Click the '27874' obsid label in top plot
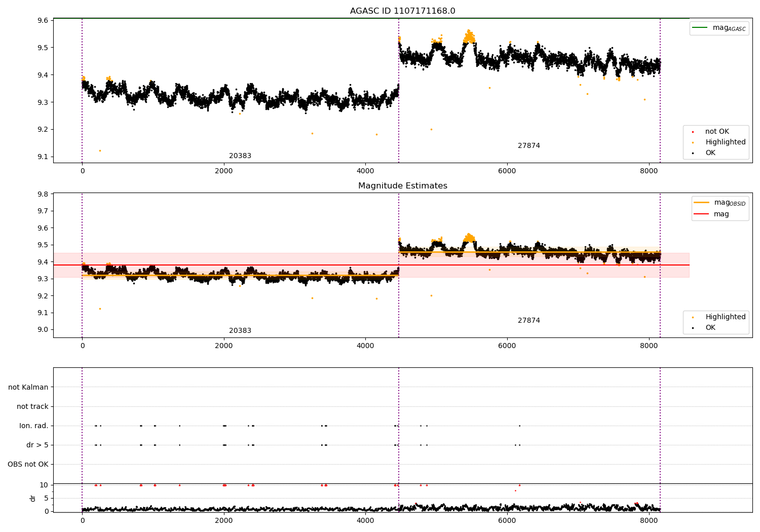760x532 pixels. click(x=529, y=146)
